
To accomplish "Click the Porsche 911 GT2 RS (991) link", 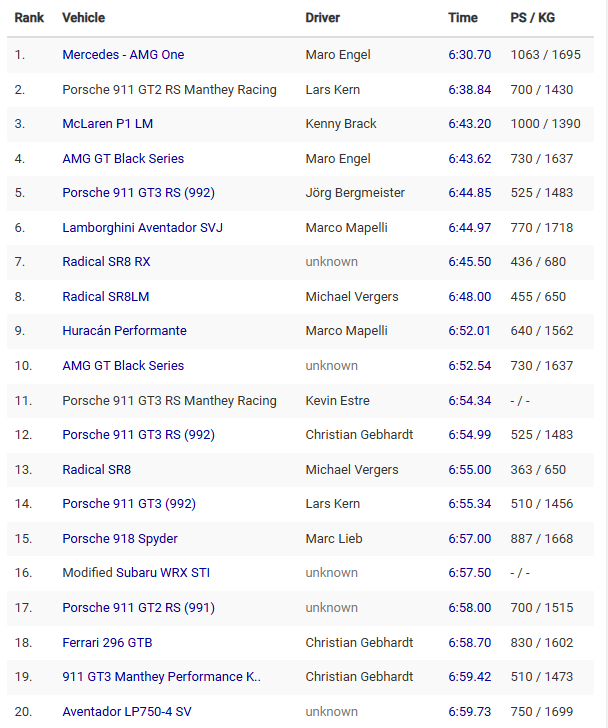I will click(138, 608).
